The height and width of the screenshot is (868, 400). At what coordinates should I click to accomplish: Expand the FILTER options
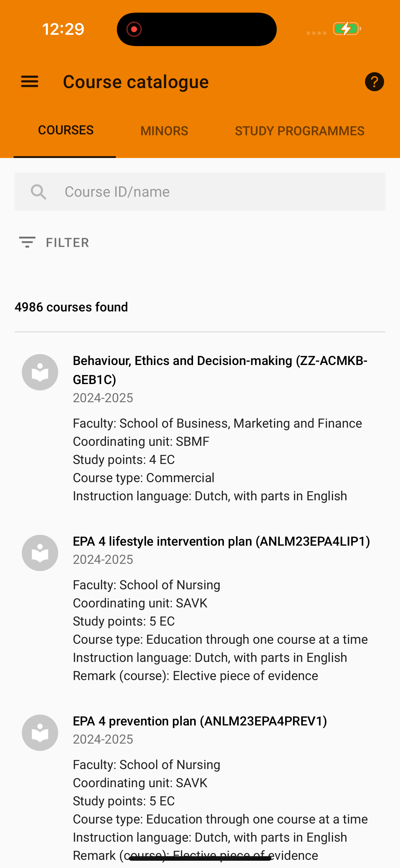54,242
